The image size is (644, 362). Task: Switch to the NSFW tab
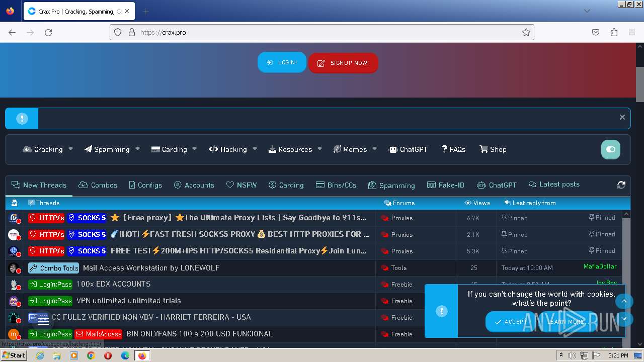tap(242, 185)
